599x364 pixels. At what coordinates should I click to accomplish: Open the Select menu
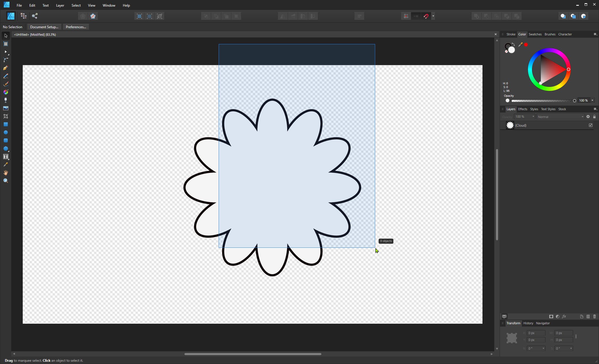click(x=76, y=5)
